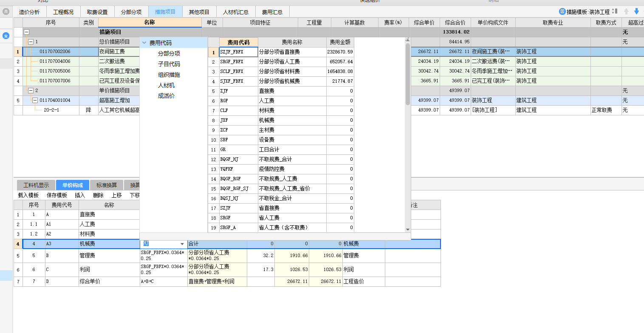Select the ZJF 直接费 code row
Screen dimensions: 644x333
click(x=281, y=91)
